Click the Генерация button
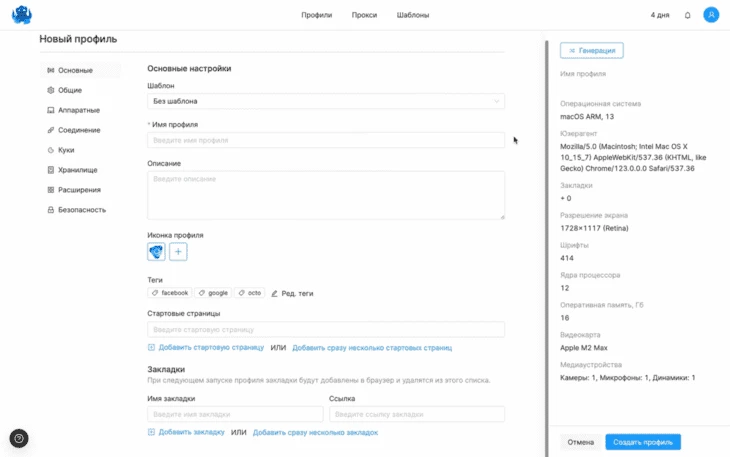This screenshot has width=730, height=457. [x=592, y=50]
